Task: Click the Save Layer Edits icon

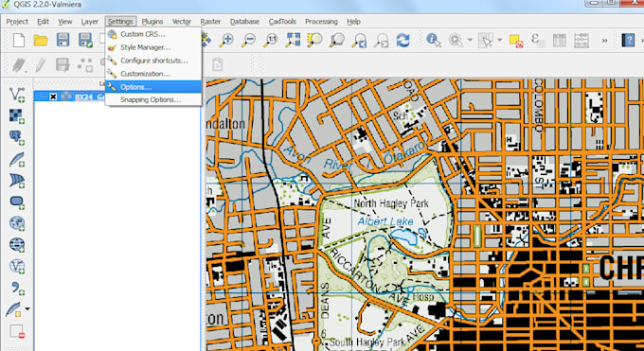Action: click(x=63, y=65)
